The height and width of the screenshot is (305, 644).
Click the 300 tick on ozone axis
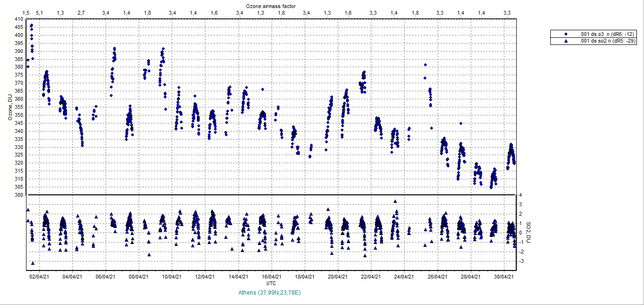pyautogui.click(x=18, y=195)
